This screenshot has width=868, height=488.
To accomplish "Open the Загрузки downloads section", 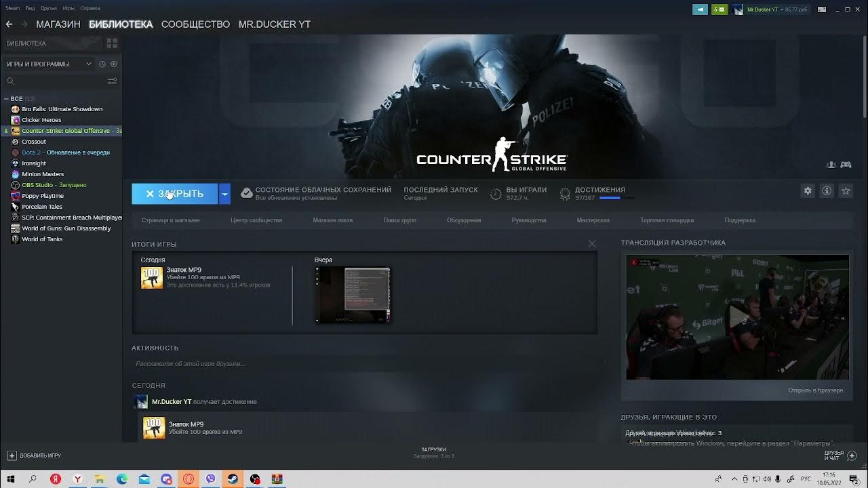I will (434, 453).
